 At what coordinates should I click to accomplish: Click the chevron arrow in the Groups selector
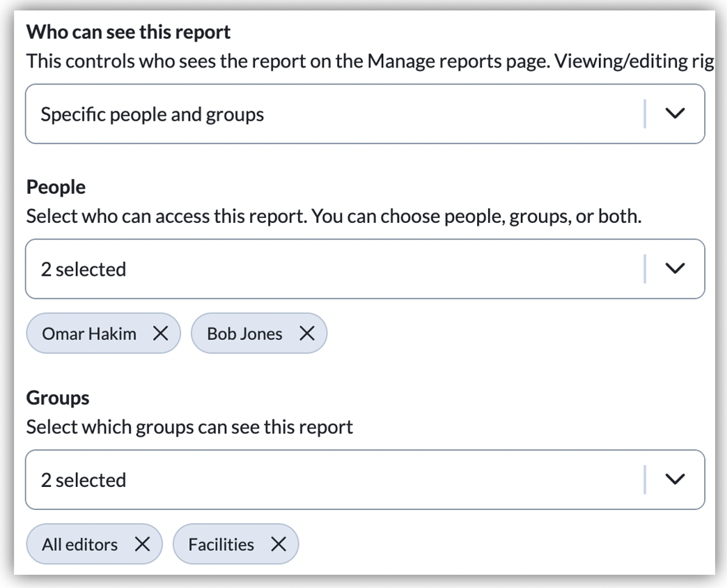pos(675,479)
